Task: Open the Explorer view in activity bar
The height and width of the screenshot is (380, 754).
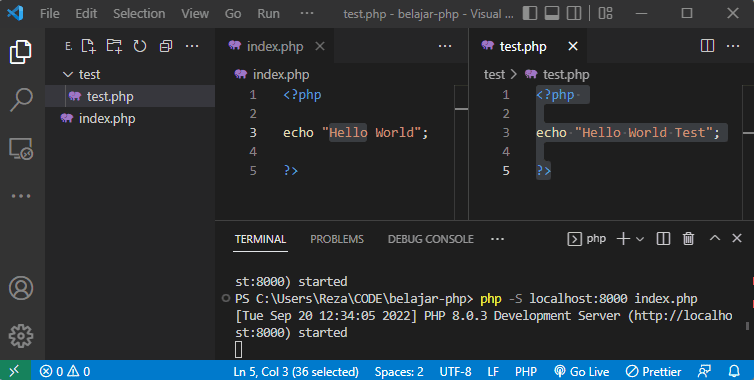Action: point(21,51)
